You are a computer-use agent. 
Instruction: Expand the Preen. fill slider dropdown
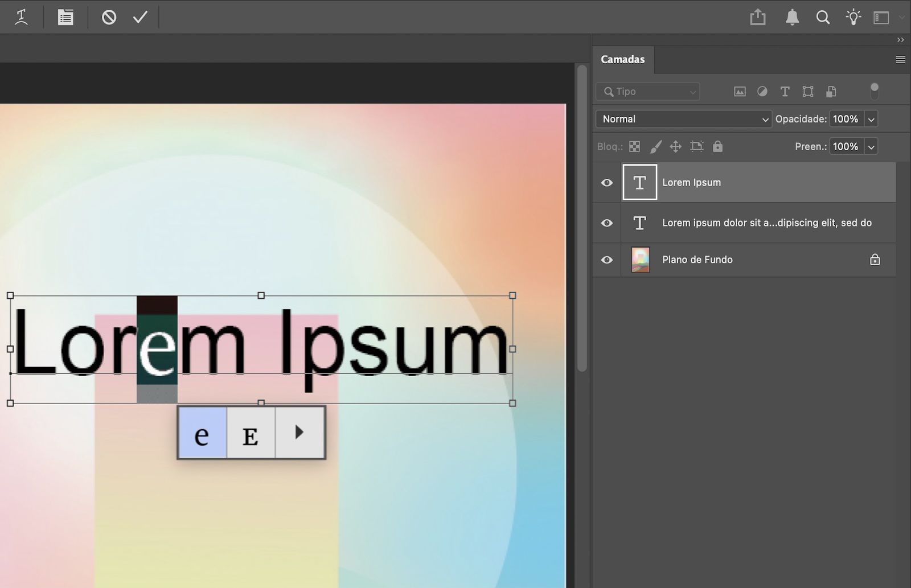871,146
